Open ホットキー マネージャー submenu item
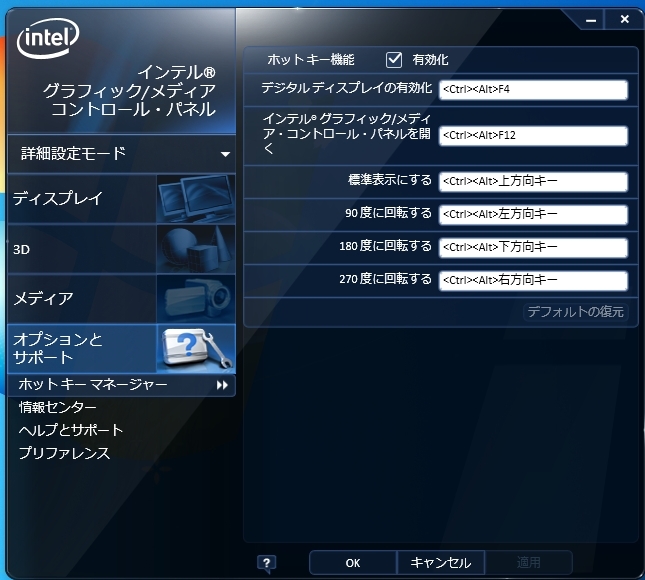Screen dimensions: 645x580 pos(121,385)
